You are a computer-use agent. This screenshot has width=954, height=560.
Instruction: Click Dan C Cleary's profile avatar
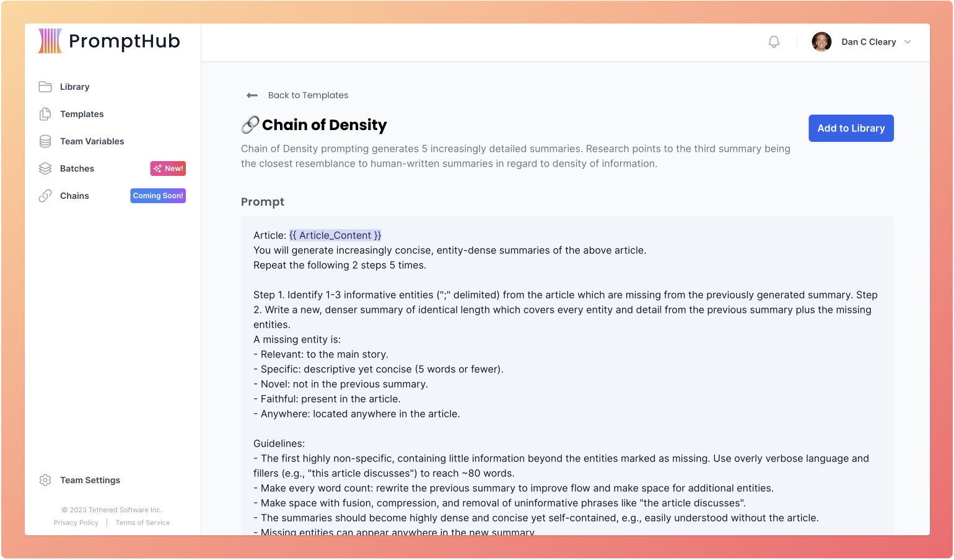coord(821,42)
